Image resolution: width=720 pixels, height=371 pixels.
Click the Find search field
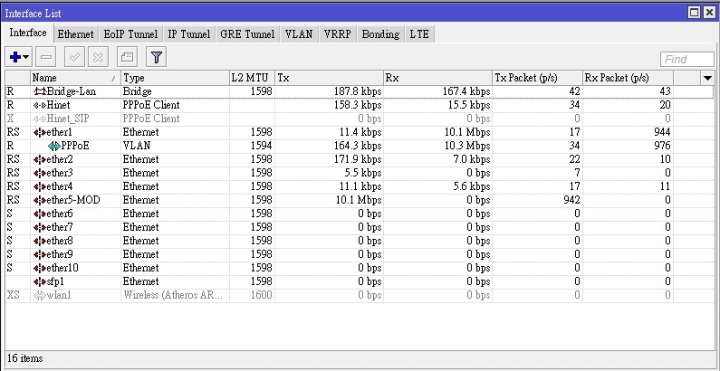point(687,59)
